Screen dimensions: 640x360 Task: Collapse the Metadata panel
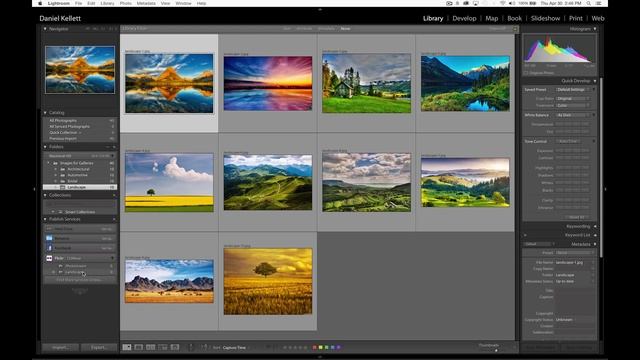[x=595, y=244]
